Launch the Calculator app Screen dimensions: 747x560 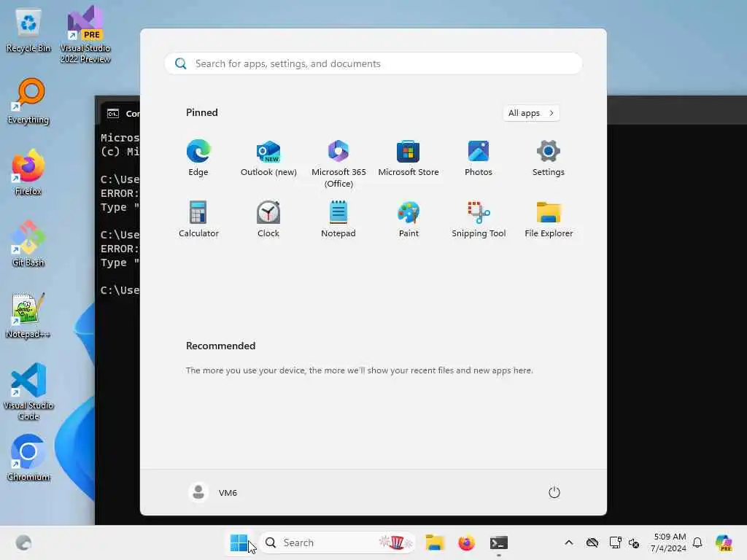tap(198, 219)
